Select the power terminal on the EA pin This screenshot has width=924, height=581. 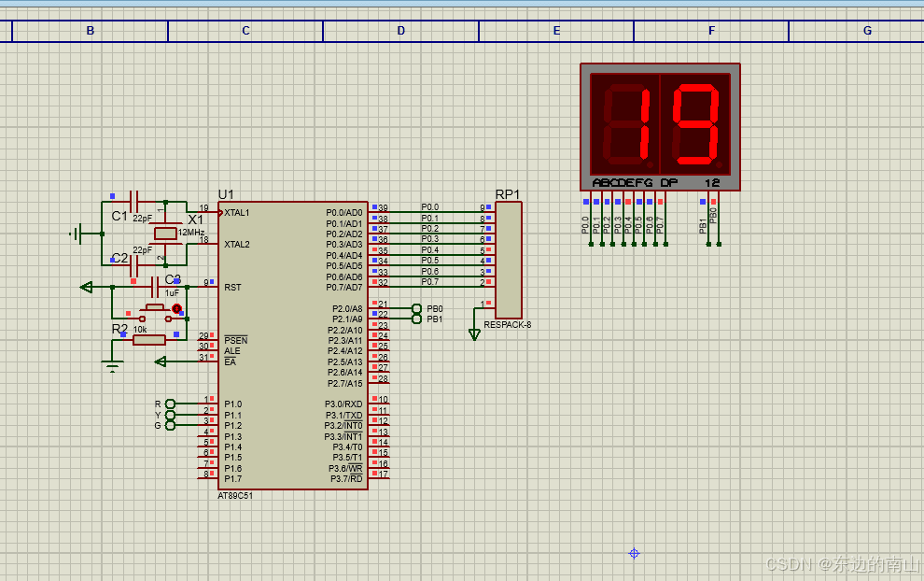pos(161,361)
